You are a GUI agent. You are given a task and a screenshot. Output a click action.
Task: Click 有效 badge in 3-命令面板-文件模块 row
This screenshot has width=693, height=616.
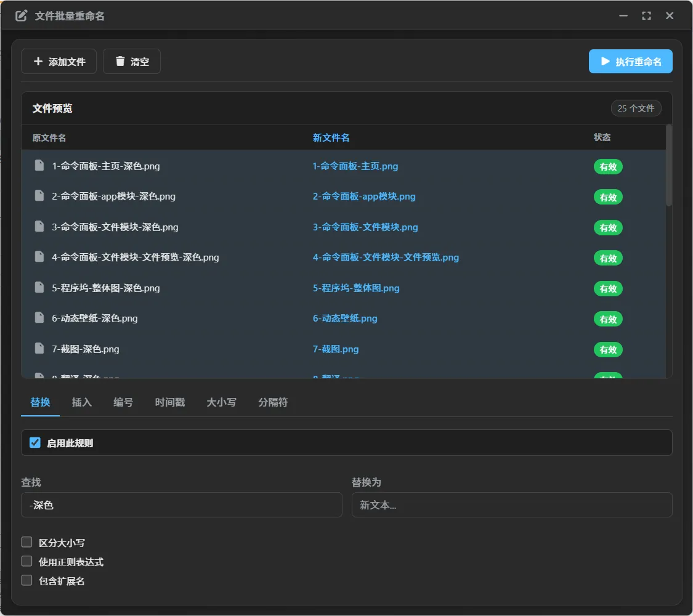click(608, 227)
